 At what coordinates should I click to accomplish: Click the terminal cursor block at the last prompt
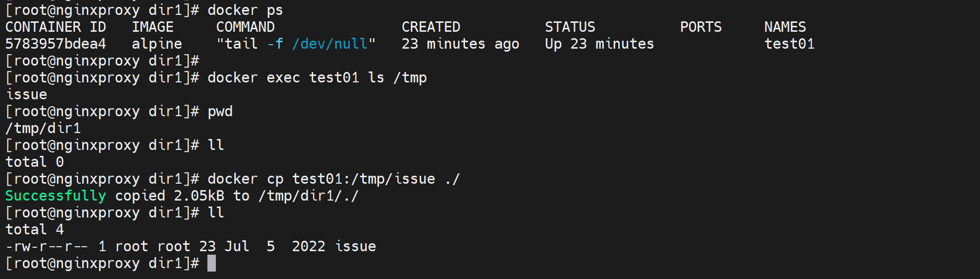[211, 263]
